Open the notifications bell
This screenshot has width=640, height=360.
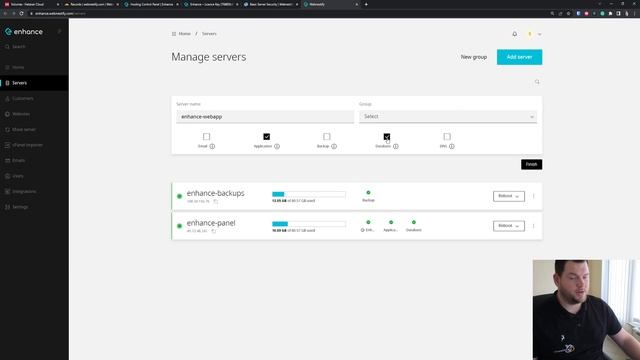(x=515, y=34)
